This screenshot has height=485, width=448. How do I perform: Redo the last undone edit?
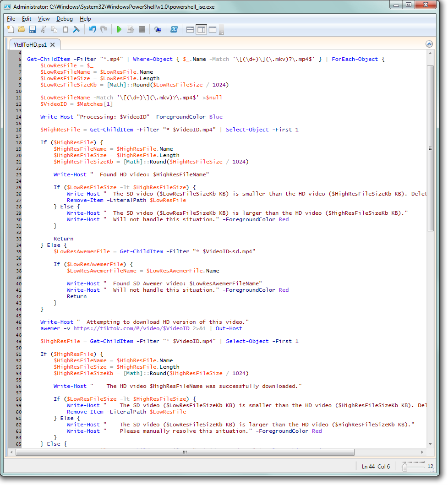[104, 30]
